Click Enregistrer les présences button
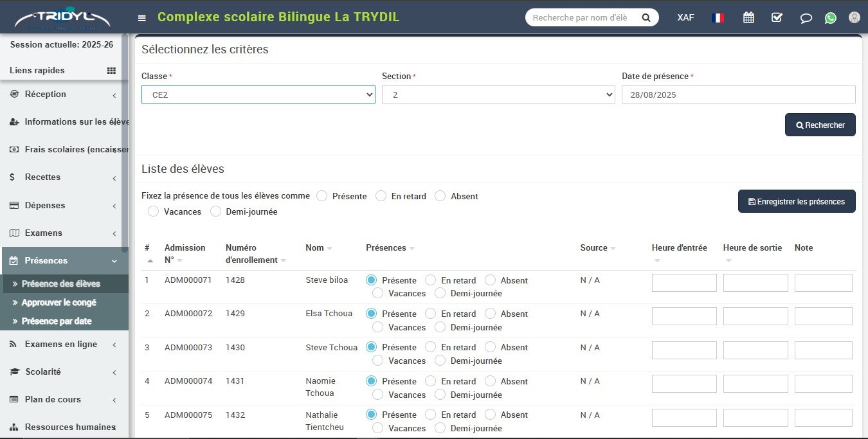Screen dimensions: 868x439 coord(796,201)
